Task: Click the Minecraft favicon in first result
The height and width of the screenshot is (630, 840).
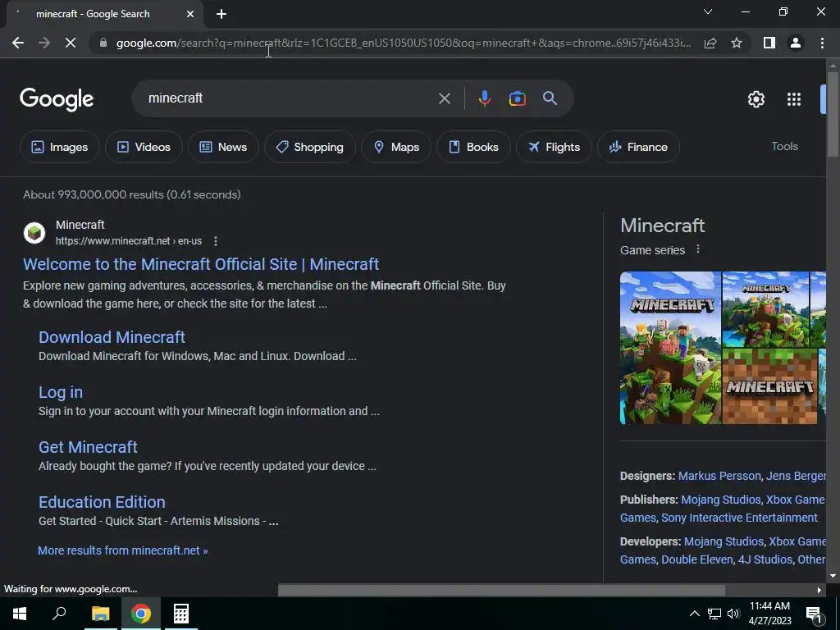Action: coord(34,233)
